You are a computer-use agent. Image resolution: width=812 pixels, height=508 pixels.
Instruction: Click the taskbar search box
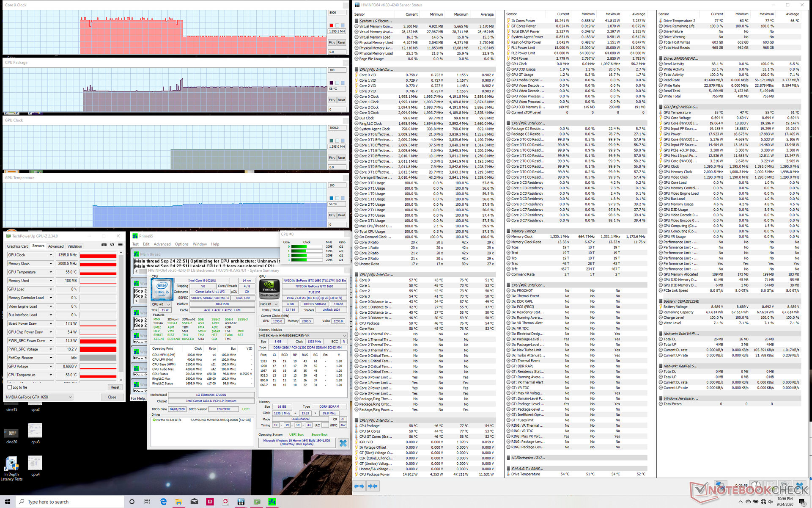click(70, 502)
